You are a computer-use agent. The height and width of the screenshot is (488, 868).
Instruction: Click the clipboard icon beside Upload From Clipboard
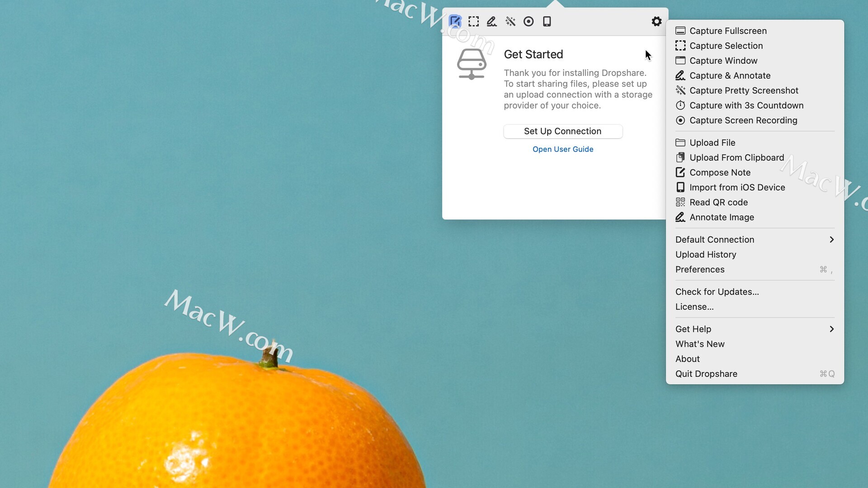coord(680,157)
